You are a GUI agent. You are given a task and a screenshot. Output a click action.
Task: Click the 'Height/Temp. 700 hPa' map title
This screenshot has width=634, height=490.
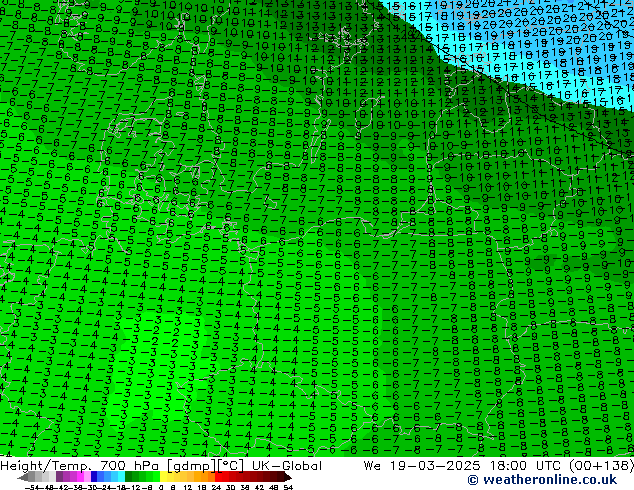tap(80, 466)
